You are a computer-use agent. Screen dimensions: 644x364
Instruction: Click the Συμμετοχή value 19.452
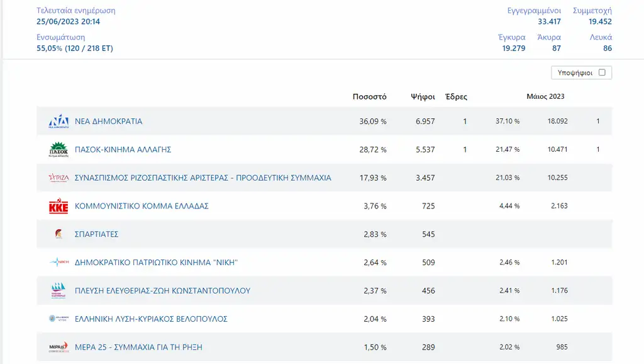click(600, 21)
